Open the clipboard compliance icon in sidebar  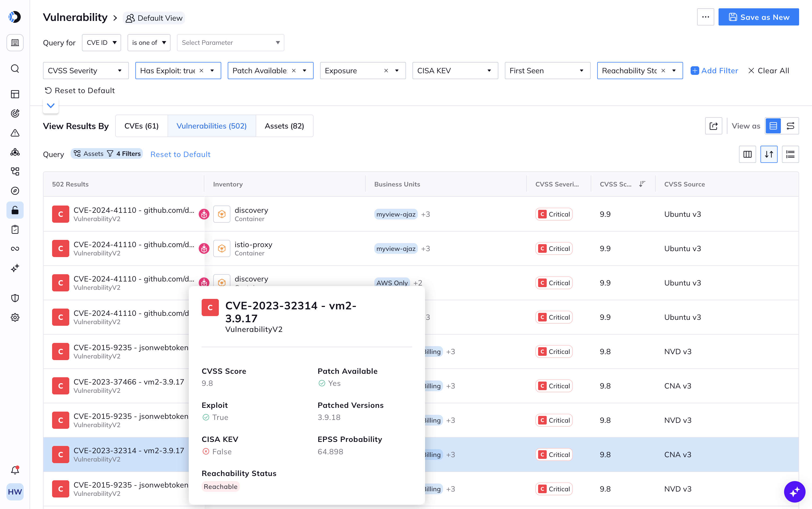pyautogui.click(x=15, y=230)
